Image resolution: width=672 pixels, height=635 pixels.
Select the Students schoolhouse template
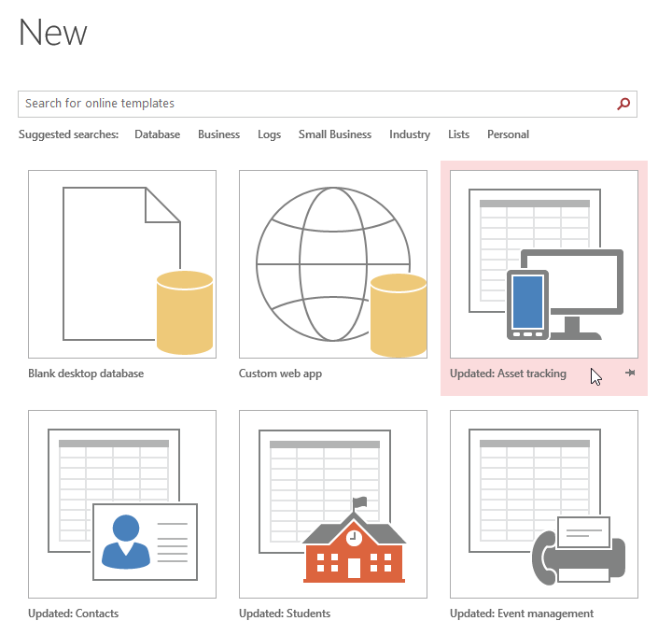click(333, 503)
